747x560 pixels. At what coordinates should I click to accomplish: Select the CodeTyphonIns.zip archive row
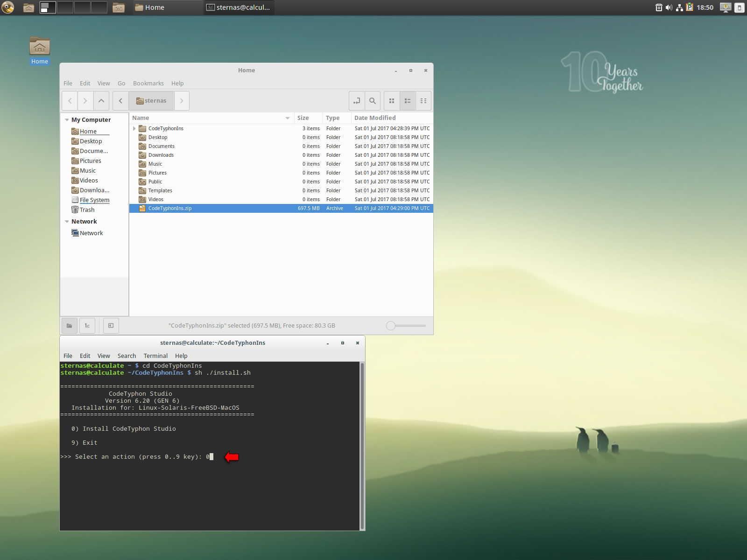click(x=281, y=209)
